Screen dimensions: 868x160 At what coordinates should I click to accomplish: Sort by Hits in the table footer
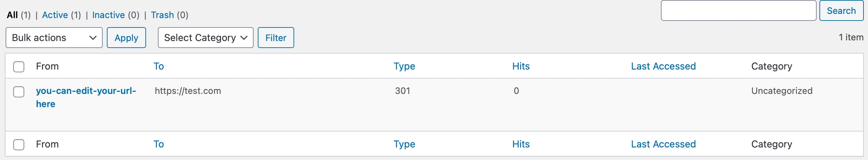(521, 144)
